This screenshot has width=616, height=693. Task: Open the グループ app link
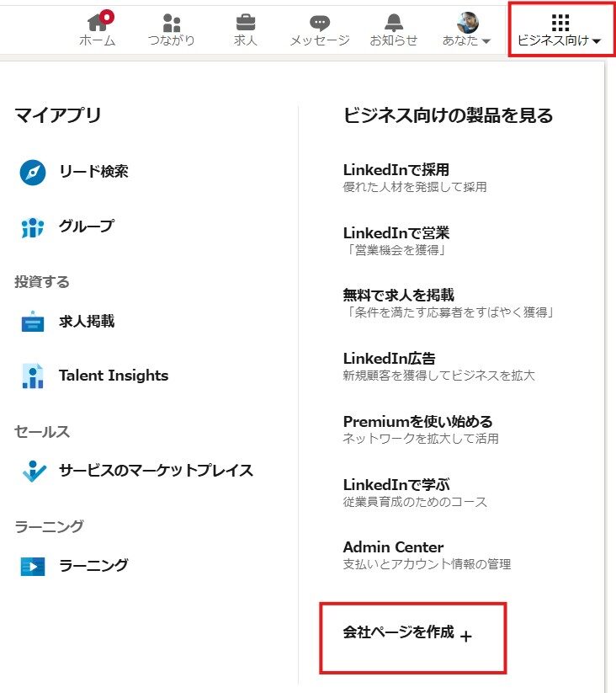(87, 227)
